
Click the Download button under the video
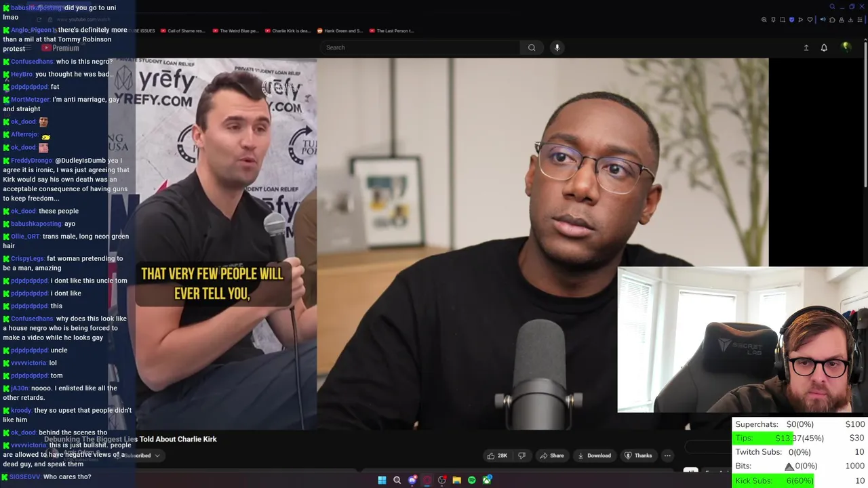[x=594, y=455]
